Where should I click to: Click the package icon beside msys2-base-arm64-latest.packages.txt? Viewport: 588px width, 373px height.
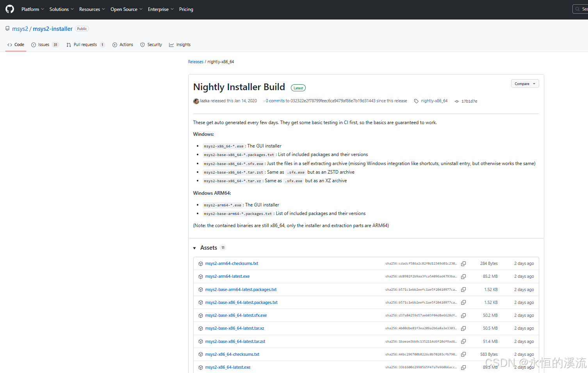201,290
